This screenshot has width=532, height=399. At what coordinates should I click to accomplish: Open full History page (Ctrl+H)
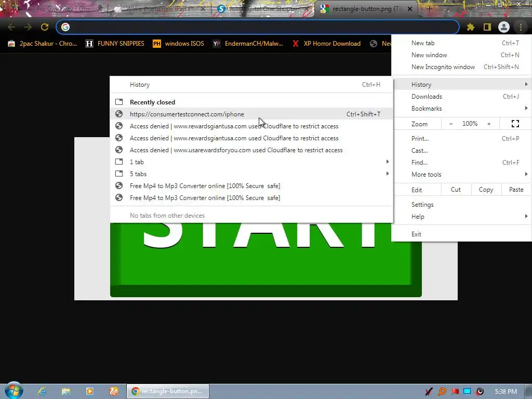(x=251, y=85)
